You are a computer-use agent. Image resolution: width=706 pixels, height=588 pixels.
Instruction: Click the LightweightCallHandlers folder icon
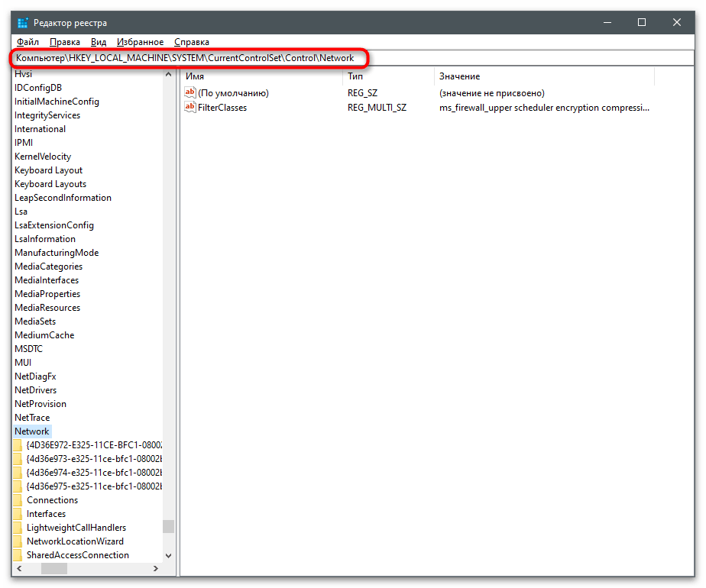(x=18, y=528)
